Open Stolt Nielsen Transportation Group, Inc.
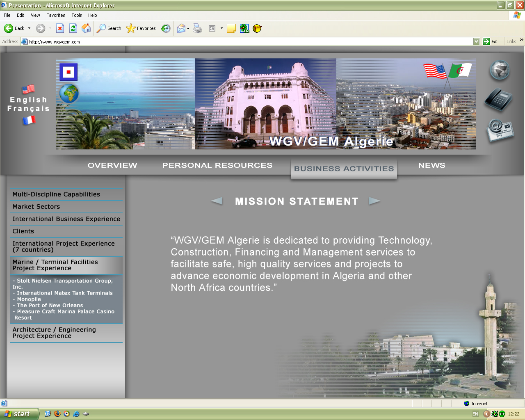Screen dimensions: 525x420 pyautogui.click(x=62, y=284)
